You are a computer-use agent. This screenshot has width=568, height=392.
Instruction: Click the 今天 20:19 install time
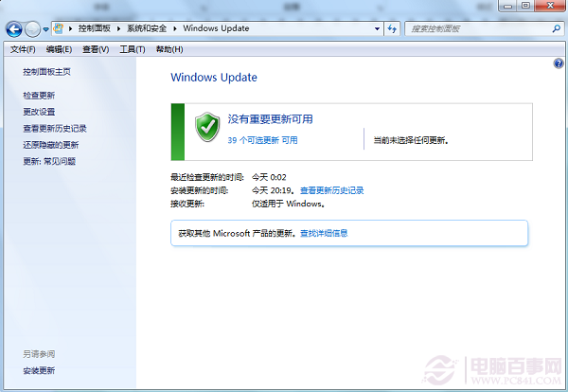click(272, 190)
